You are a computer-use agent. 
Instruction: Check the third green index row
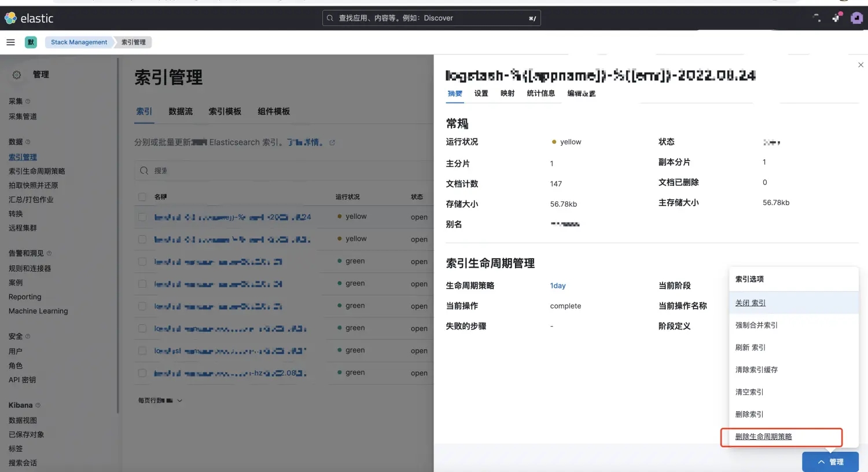click(x=142, y=306)
